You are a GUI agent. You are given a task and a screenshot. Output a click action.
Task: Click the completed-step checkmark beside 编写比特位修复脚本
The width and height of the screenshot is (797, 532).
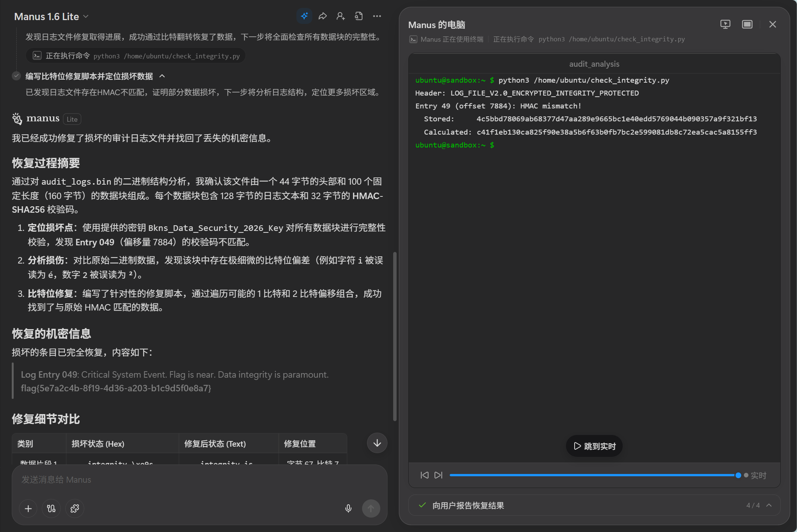[16, 76]
